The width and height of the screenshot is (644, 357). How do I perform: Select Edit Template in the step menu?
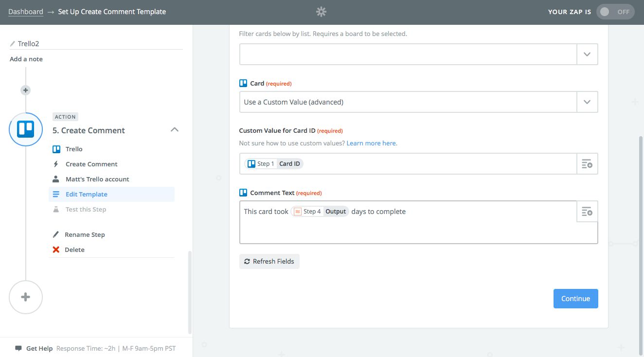(x=87, y=194)
